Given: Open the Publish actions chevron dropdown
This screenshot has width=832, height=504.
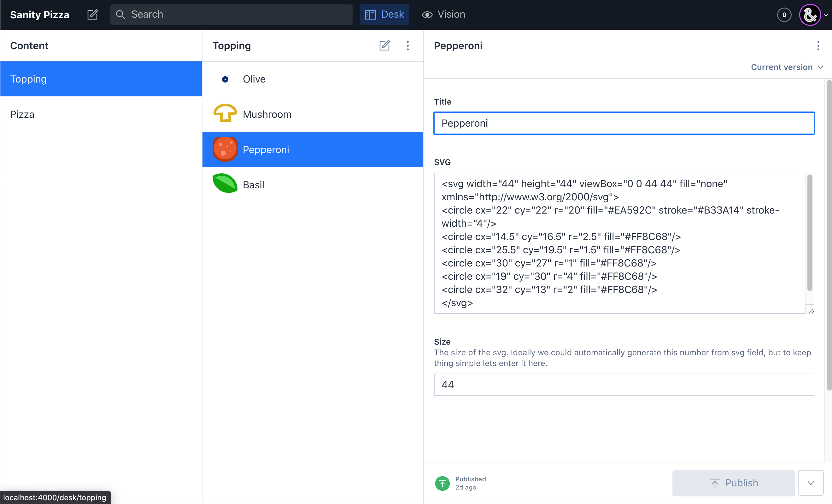Looking at the screenshot, I should [810, 483].
